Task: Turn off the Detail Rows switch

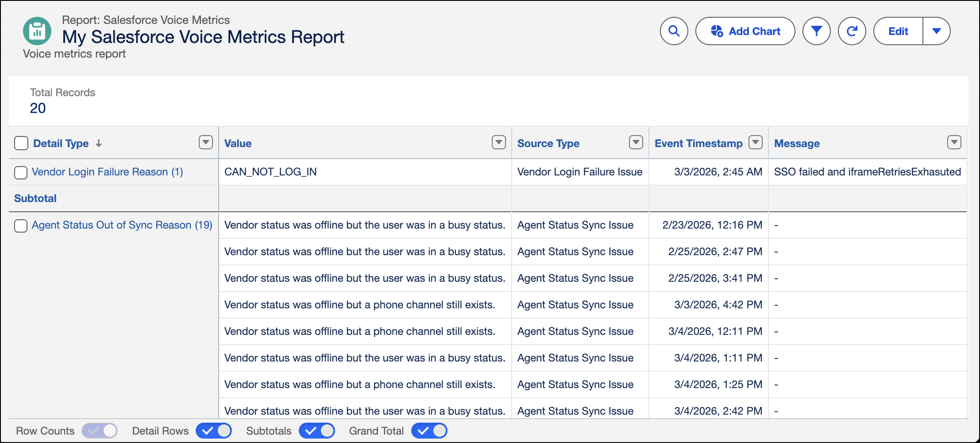Action: [x=214, y=431]
